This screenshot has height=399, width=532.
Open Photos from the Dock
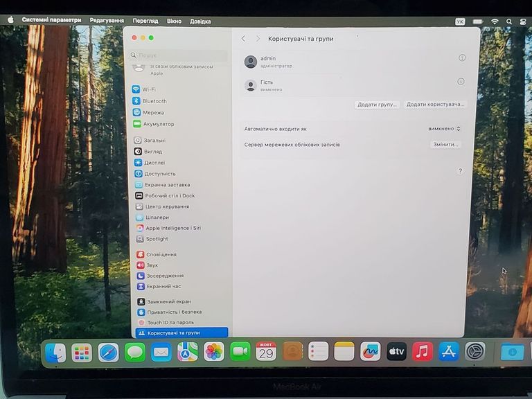coord(214,351)
